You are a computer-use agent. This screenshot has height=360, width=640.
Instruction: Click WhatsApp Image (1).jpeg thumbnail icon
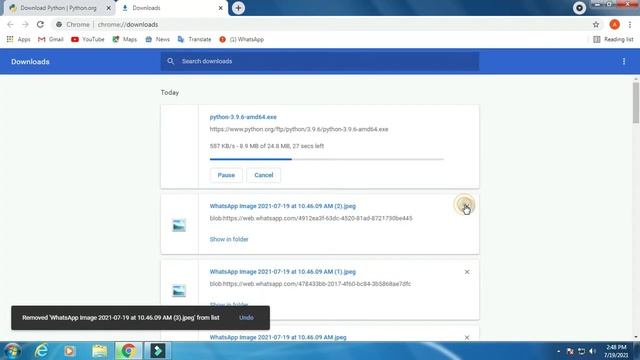[x=179, y=291]
